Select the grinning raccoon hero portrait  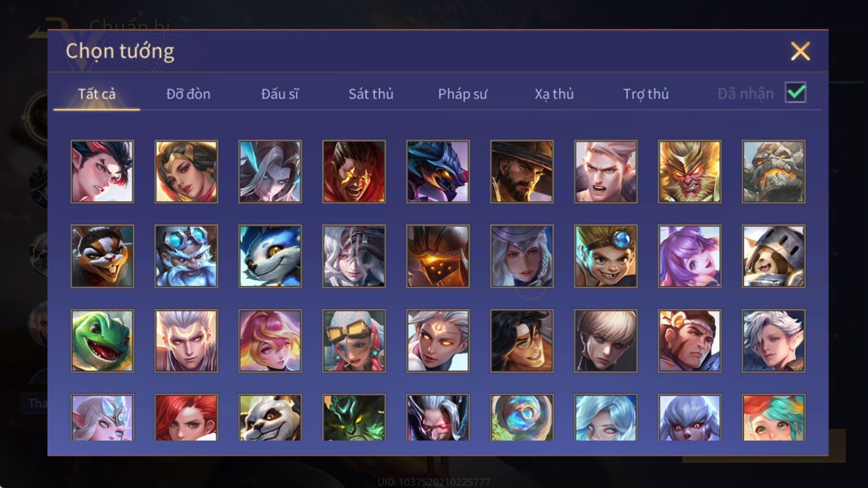[x=102, y=256]
